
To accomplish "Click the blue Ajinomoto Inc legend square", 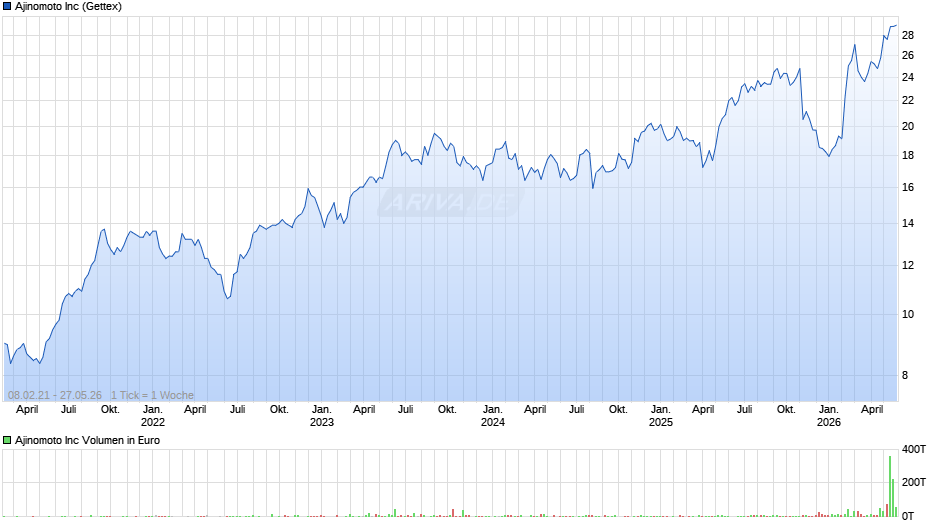I will [x=7, y=7].
